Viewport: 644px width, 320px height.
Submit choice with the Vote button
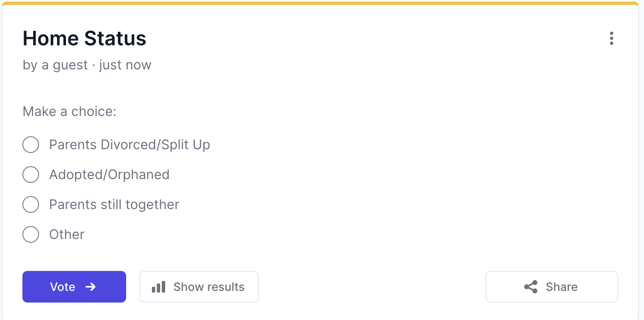point(74,287)
